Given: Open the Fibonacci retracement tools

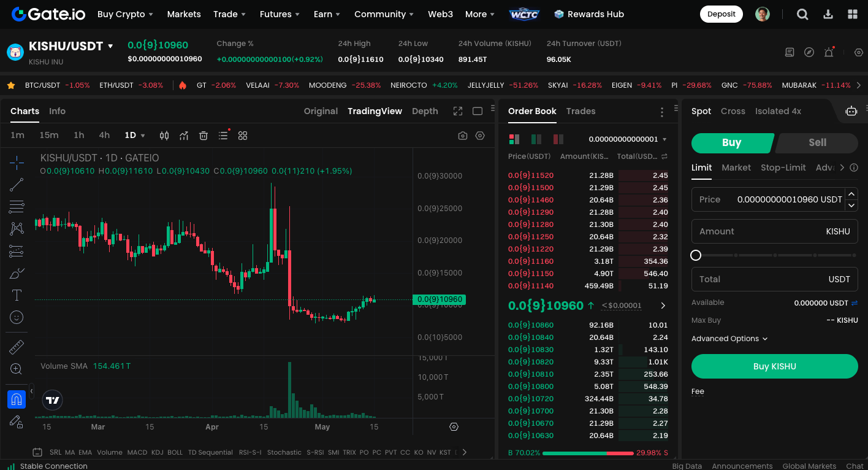Looking at the screenshot, I should 17,207.
